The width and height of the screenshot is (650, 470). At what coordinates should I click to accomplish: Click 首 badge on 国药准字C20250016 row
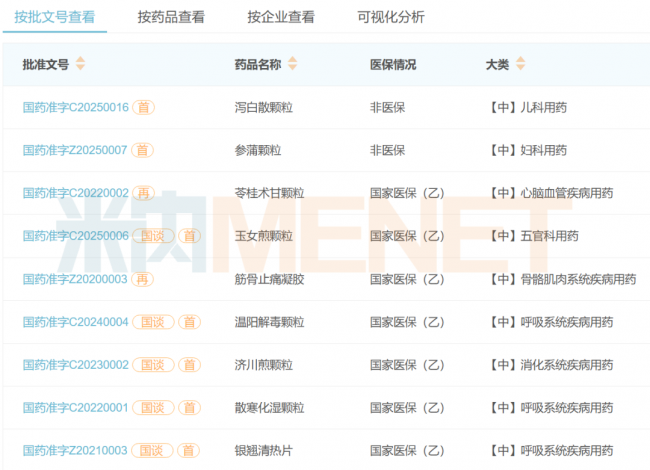[x=144, y=107]
